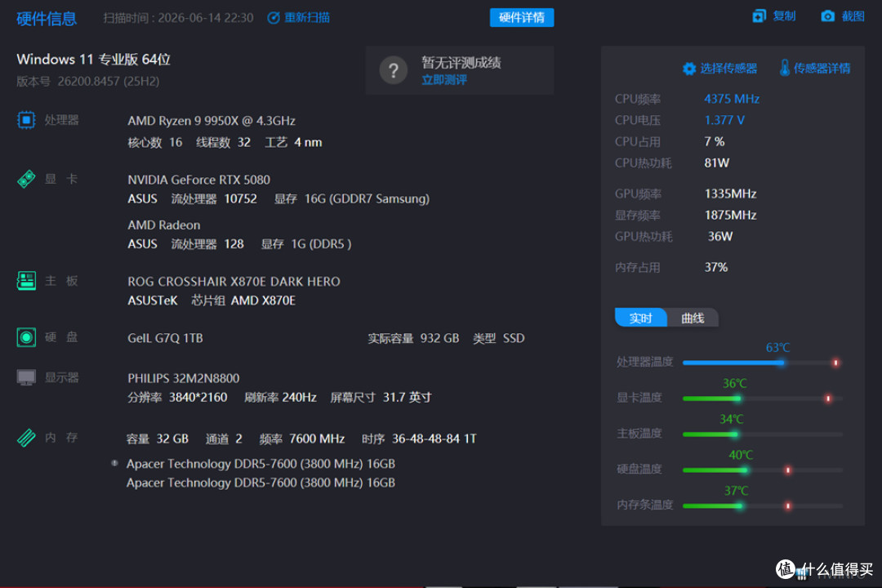Click the 1.377 V CPU voltage value
The height and width of the screenshot is (588, 882).
click(x=724, y=120)
